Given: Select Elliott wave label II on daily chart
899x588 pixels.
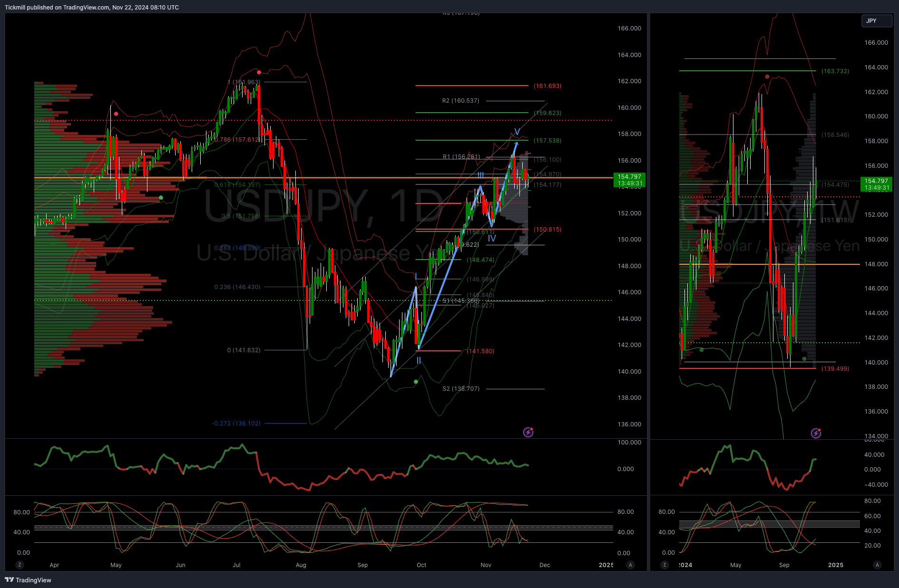Looking at the screenshot, I should [419, 361].
